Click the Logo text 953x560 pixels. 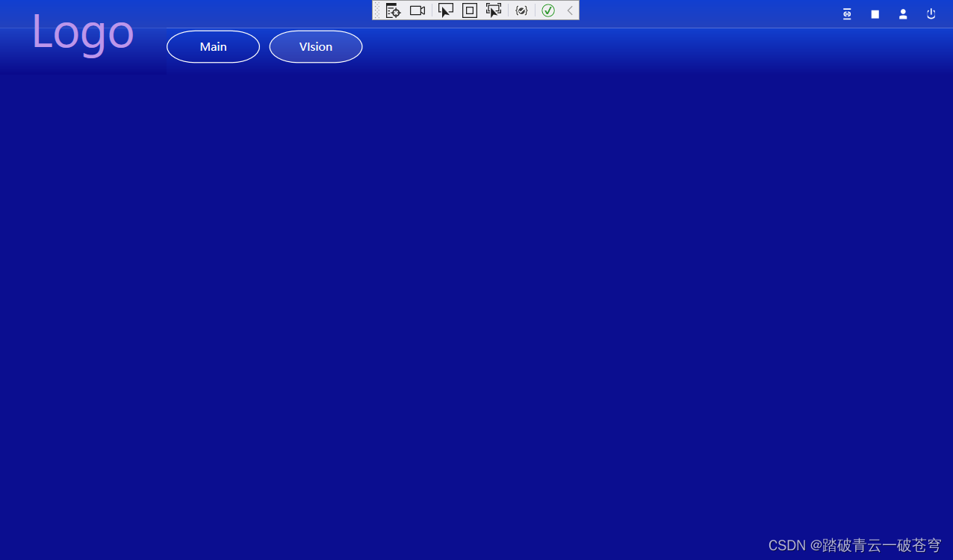pyautogui.click(x=83, y=33)
